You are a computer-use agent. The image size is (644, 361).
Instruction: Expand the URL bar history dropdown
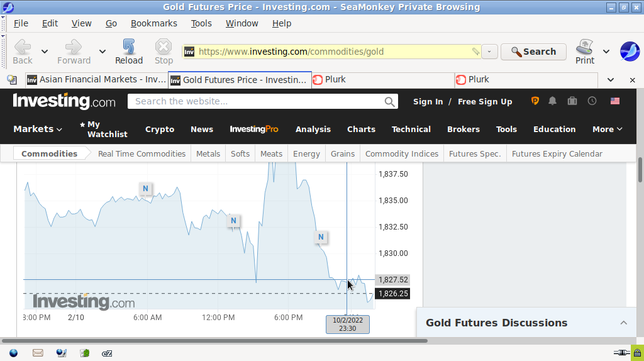click(x=489, y=52)
